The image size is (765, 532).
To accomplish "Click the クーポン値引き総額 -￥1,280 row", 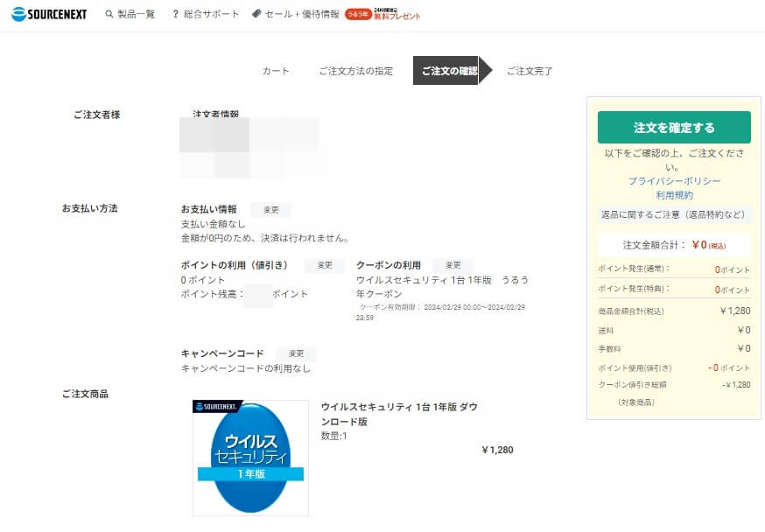I will [674, 385].
